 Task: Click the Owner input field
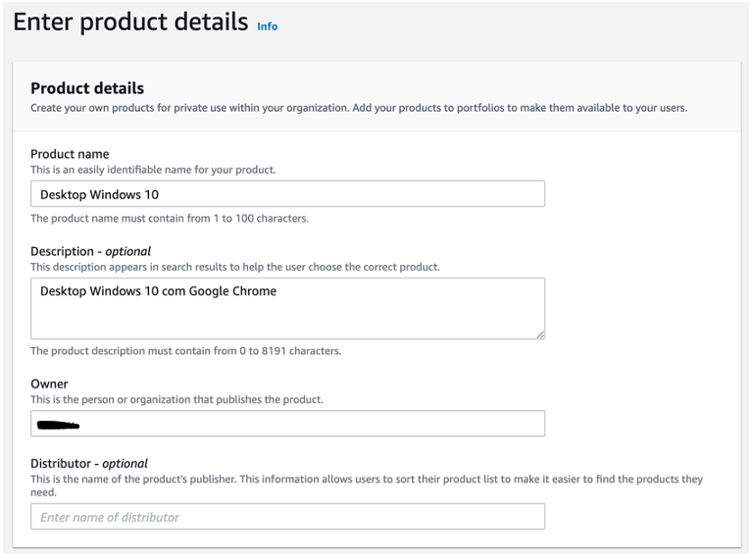tap(287, 424)
